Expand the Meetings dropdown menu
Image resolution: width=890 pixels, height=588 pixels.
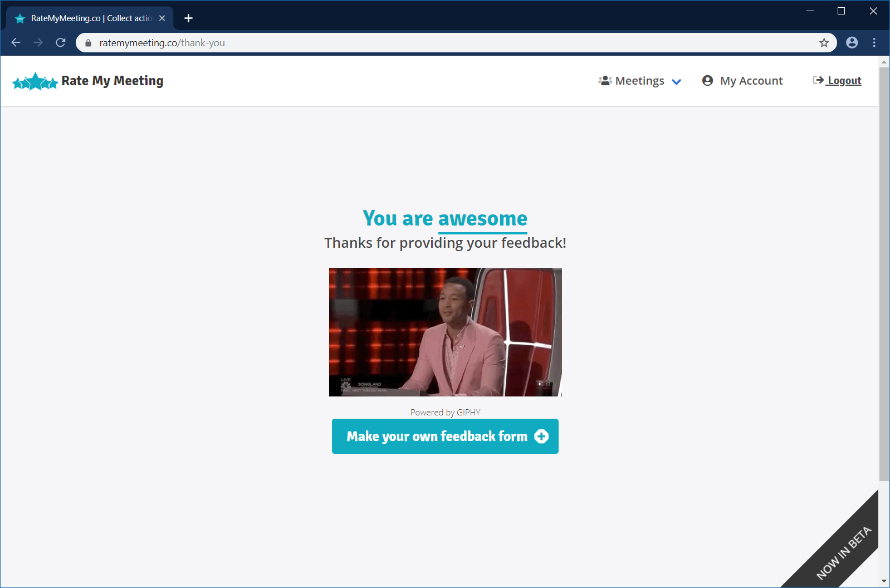(640, 81)
